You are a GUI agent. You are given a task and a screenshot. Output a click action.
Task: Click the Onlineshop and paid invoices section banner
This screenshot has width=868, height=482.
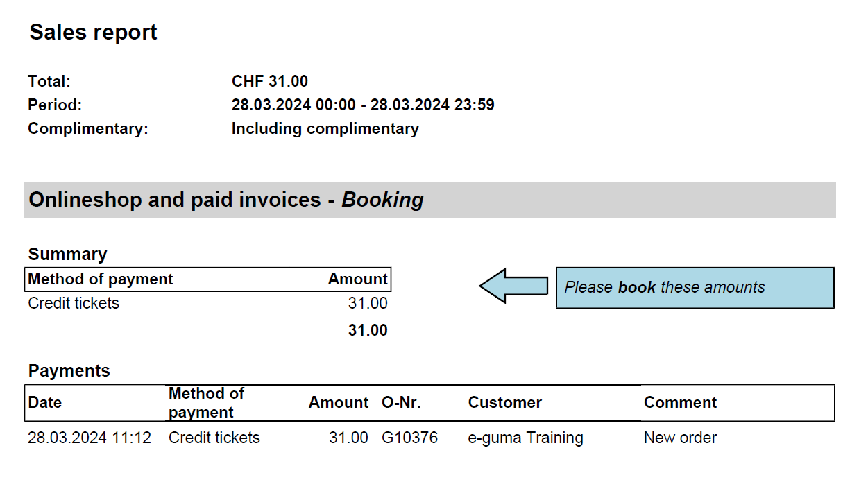point(429,200)
